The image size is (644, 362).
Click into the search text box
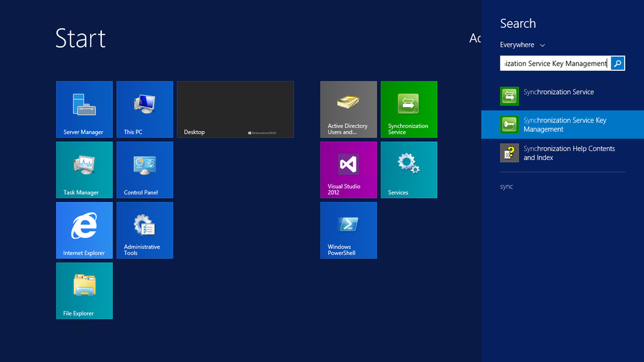tap(555, 63)
